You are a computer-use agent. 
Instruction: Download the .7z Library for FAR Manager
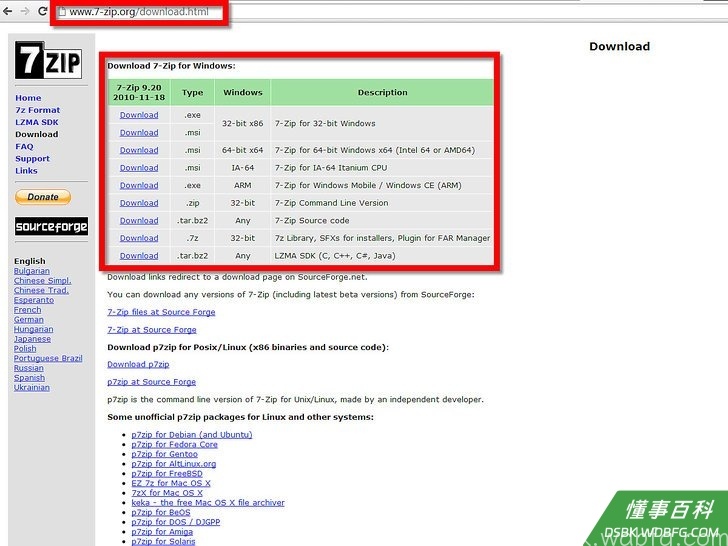(139, 238)
